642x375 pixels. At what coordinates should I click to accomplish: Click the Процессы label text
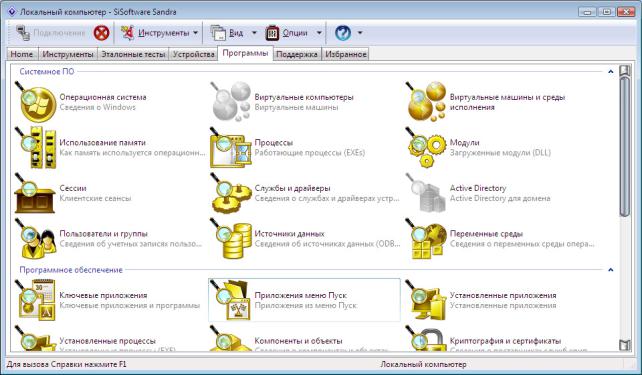point(274,143)
